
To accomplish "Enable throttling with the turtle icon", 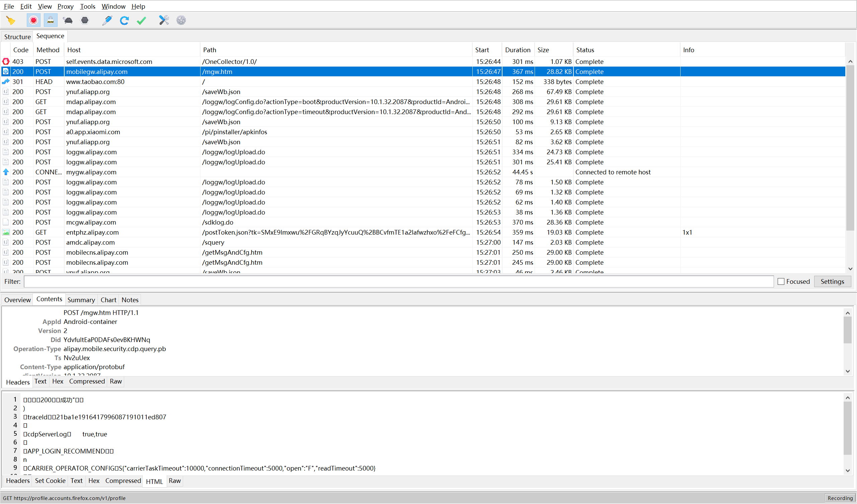I will click(x=68, y=20).
